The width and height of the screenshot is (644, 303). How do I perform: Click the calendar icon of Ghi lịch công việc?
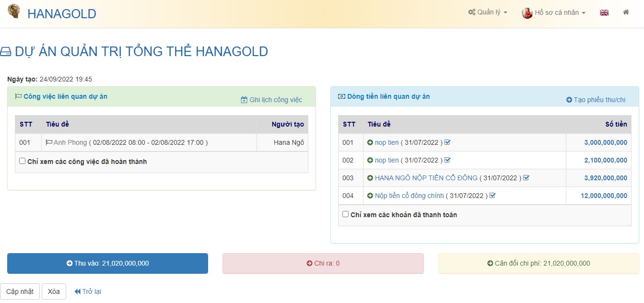[244, 100]
